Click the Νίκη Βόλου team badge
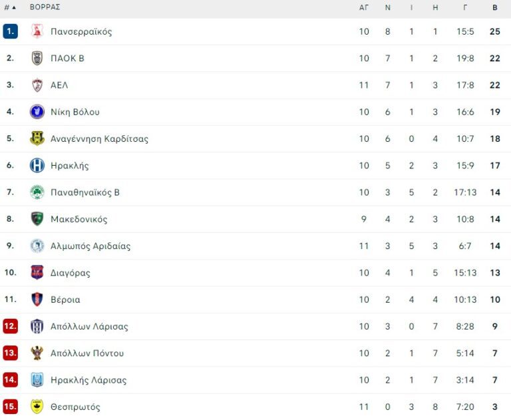The image size is (511, 420). point(37,112)
